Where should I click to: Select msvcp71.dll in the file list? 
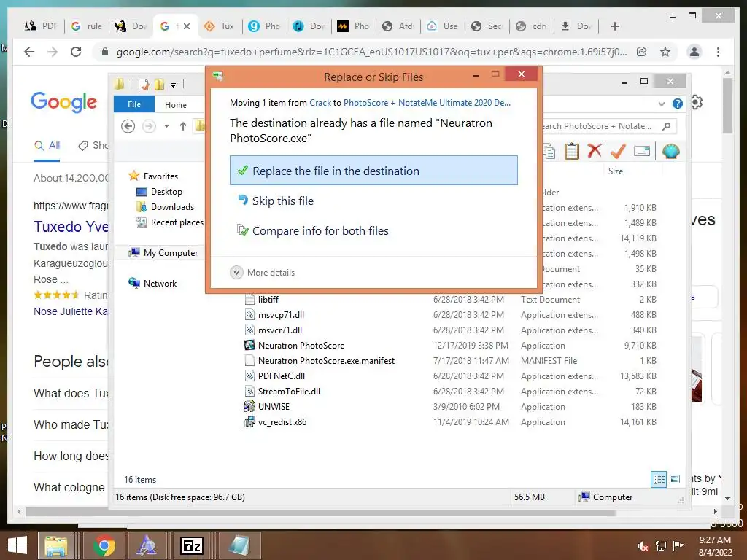pos(281,315)
